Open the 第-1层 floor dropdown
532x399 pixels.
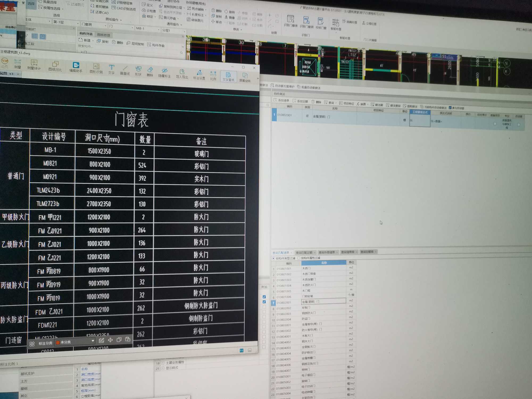coord(66,22)
